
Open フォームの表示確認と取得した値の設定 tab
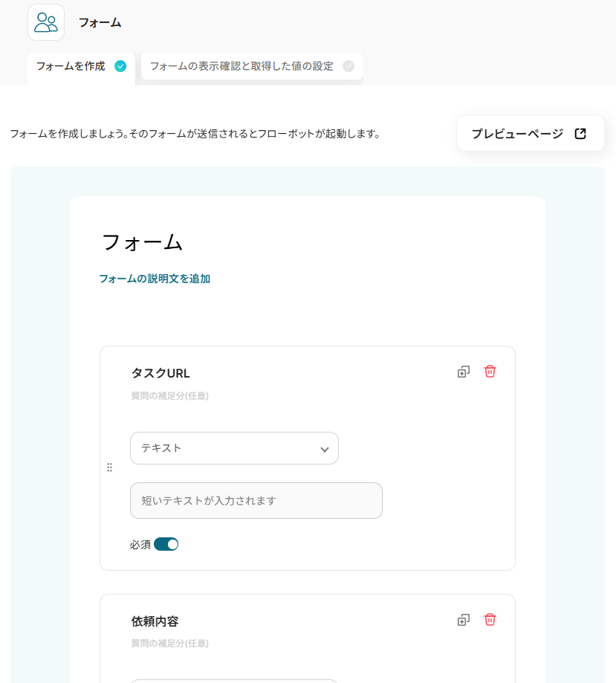[x=241, y=66]
